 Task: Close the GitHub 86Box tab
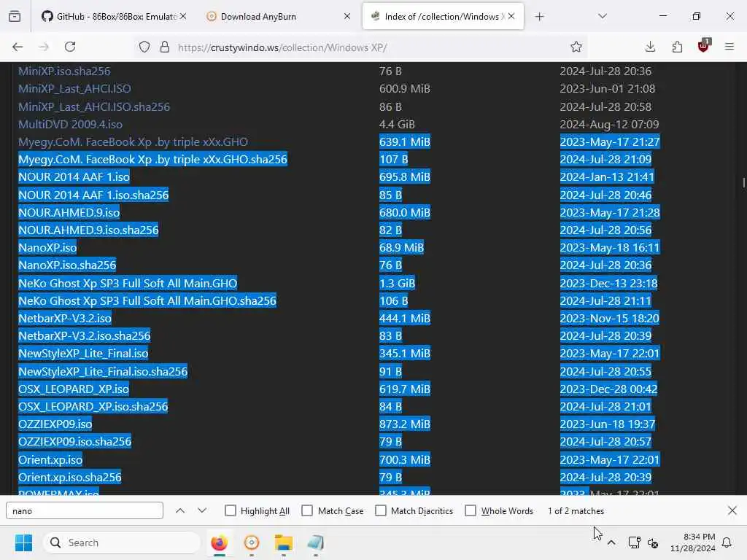tap(183, 16)
